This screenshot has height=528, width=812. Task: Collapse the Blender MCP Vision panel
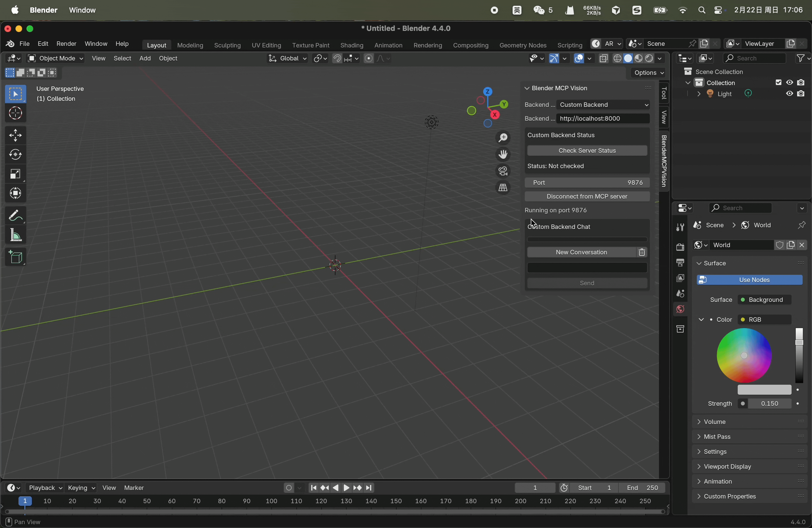(x=527, y=88)
